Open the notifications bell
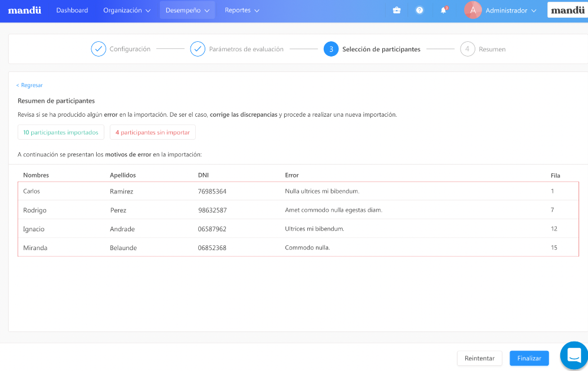This screenshot has width=588, height=371. (x=444, y=10)
